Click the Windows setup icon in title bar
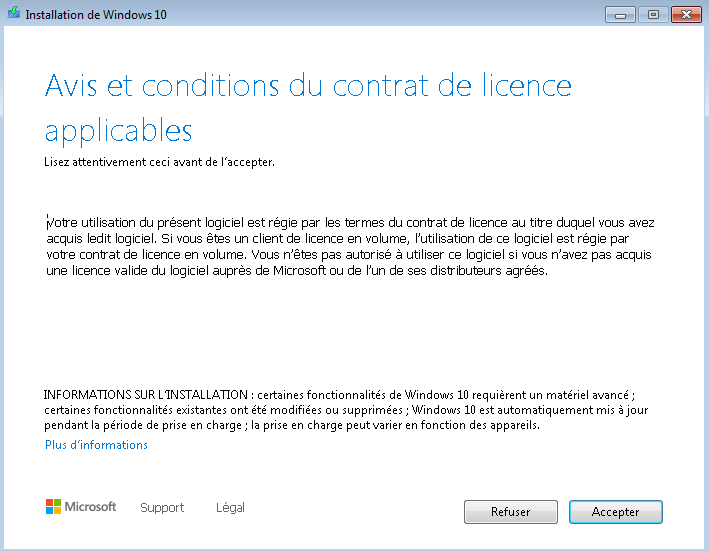This screenshot has width=709, height=551. 14,13
